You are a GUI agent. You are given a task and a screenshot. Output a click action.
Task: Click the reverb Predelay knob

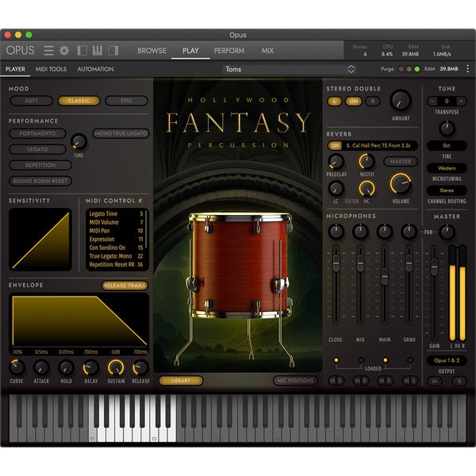[x=336, y=162]
